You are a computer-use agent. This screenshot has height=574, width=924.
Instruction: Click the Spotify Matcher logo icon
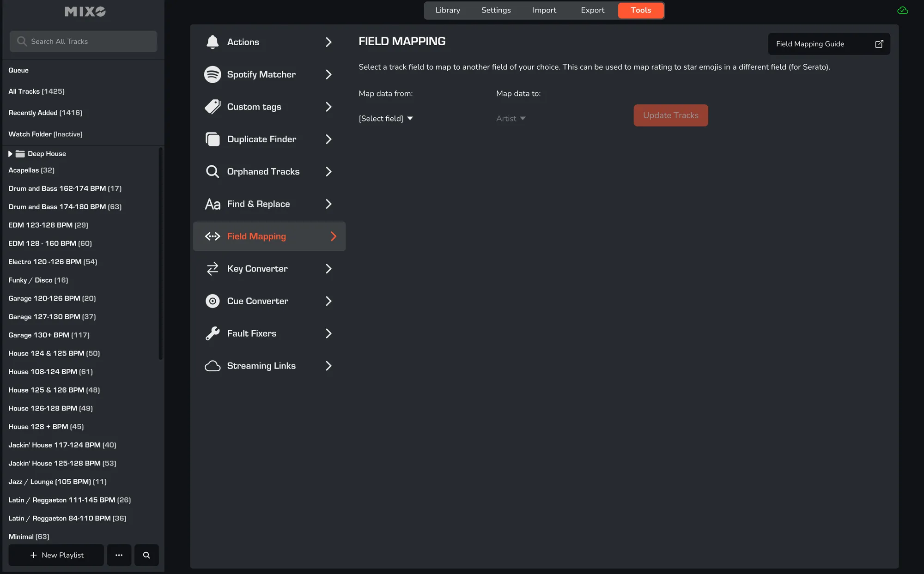point(213,74)
